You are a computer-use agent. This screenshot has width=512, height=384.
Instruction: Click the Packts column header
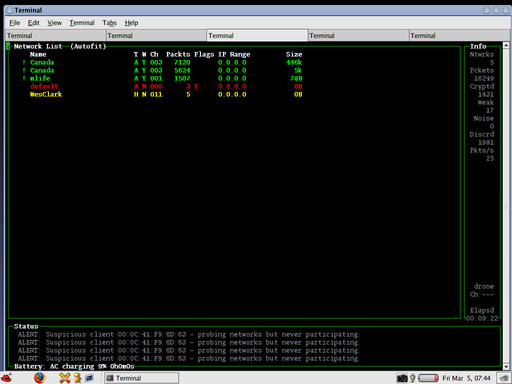(178, 54)
